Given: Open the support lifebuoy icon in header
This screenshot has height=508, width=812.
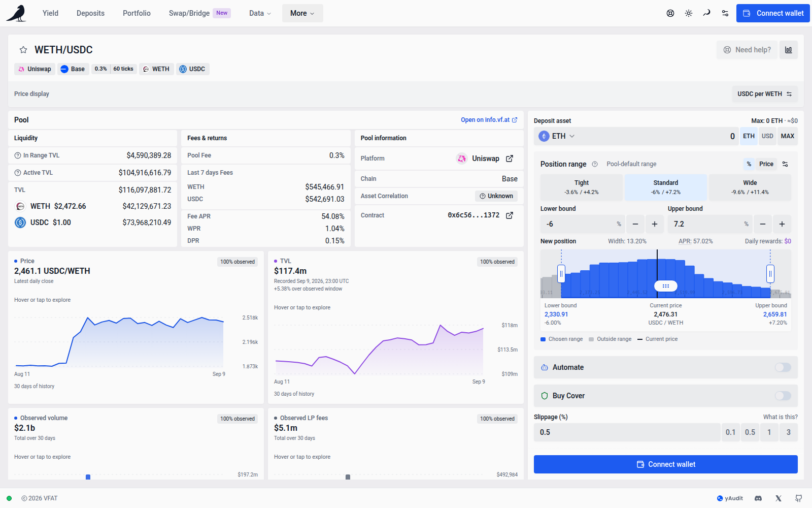Looking at the screenshot, I should pyautogui.click(x=670, y=13).
